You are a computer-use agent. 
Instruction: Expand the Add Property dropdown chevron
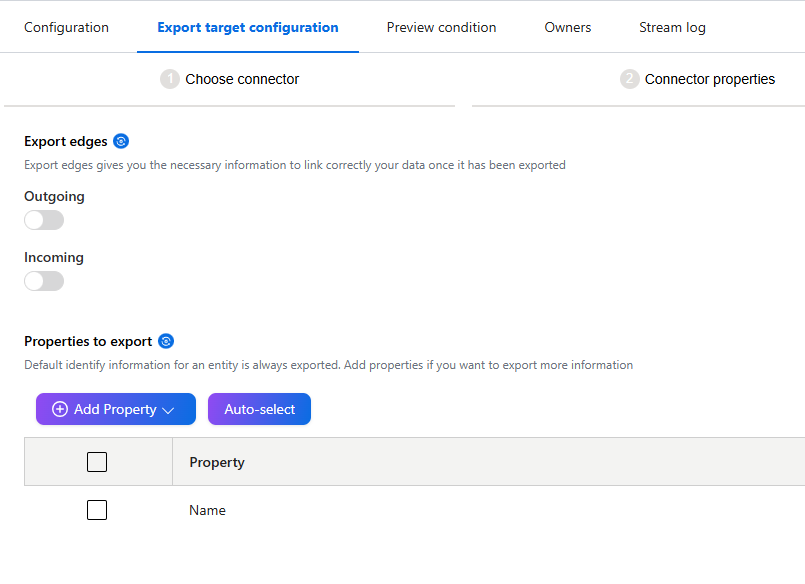[166, 409]
